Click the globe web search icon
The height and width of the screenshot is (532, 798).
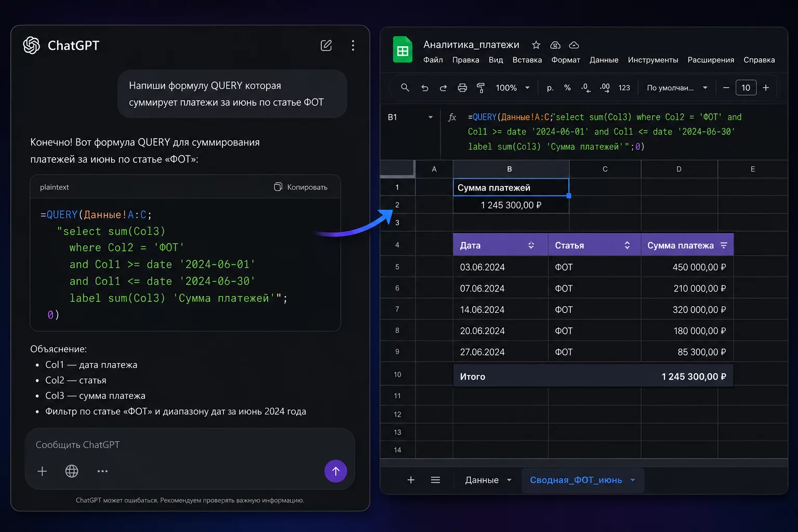pos(72,471)
